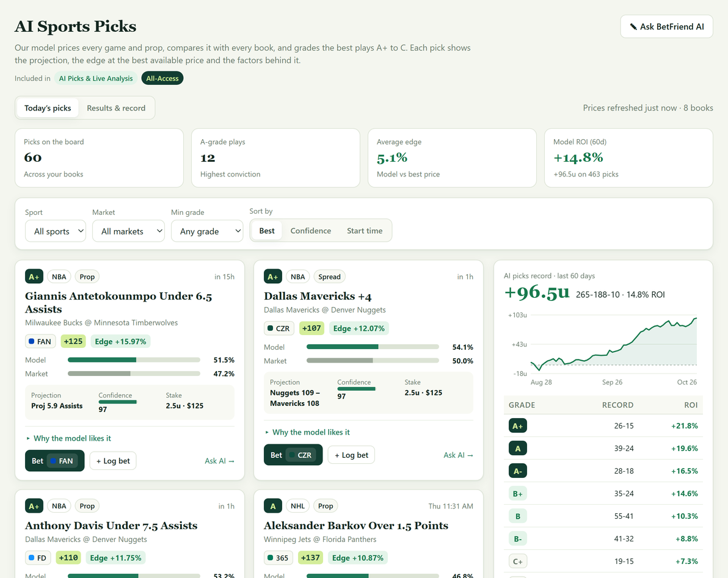The width and height of the screenshot is (728, 578).
Task: Click the All-Access badge
Action: point(162,78)
